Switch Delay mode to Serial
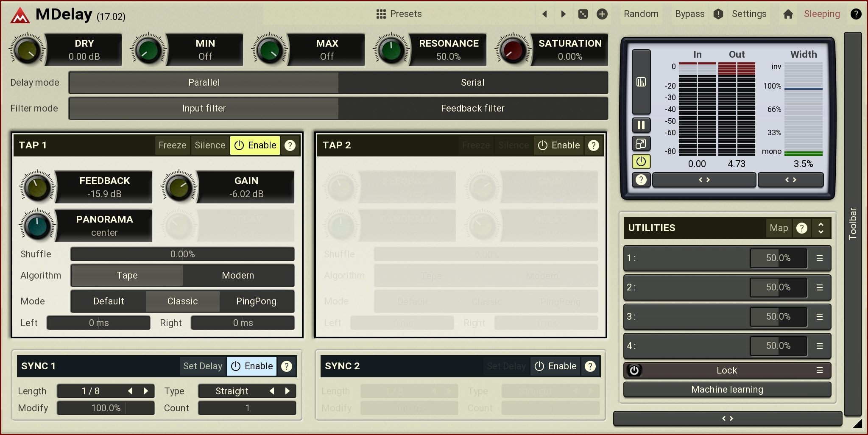This screenshot has height=435, width=868. (x=472, y=83)
